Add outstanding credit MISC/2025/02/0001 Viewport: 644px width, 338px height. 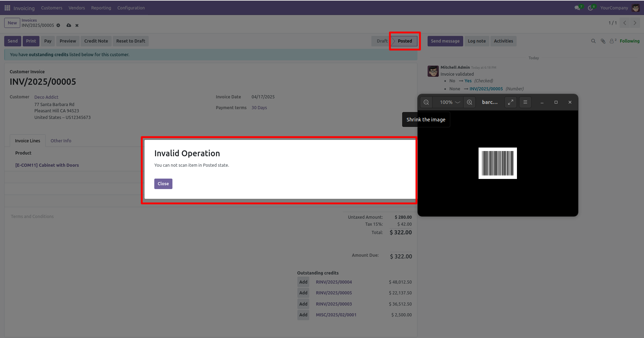pyautogui.click(x=303, y=315)
